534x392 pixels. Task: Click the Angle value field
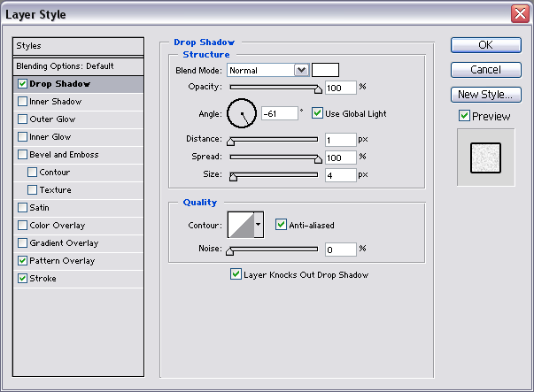280,113
